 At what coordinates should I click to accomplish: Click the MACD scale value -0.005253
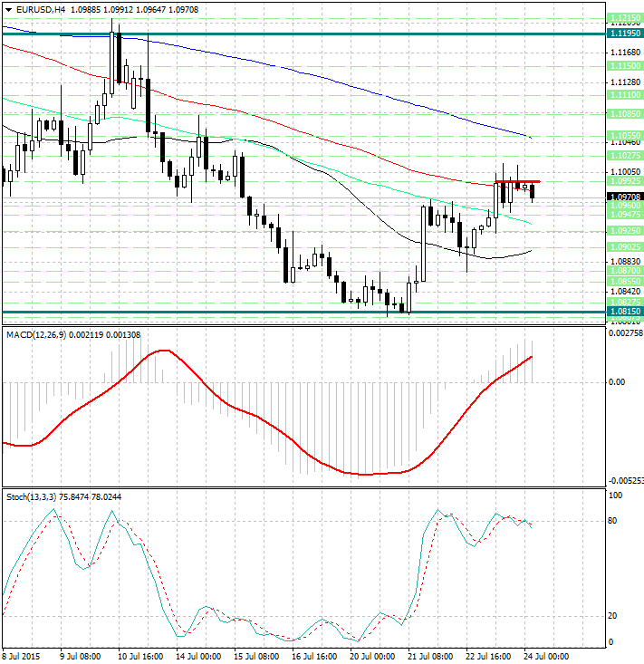[x=626, y=481]
